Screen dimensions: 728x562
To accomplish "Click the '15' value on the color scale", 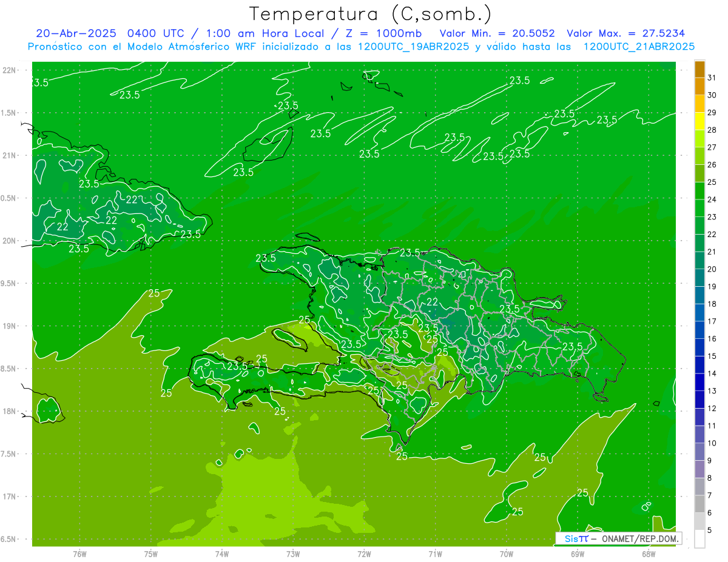I will [712, 356].
